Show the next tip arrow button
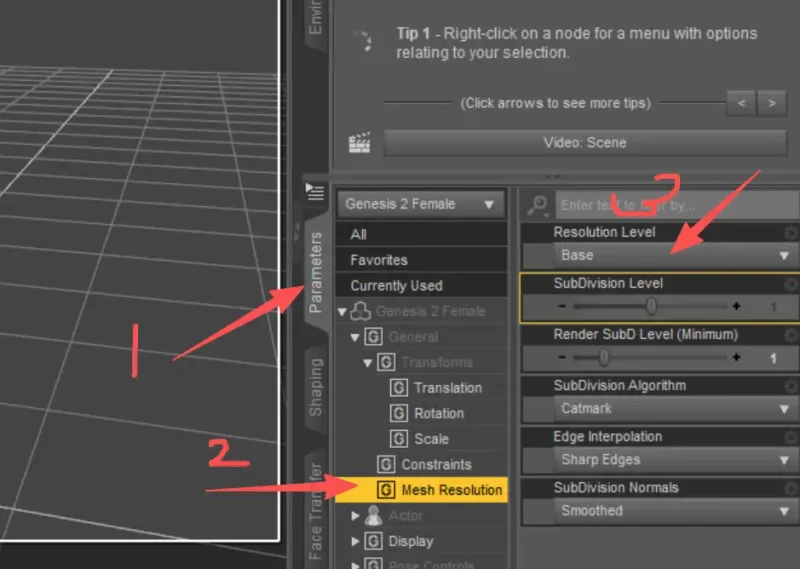The width and height of the screenshot is (800, 569). [772, 104]
